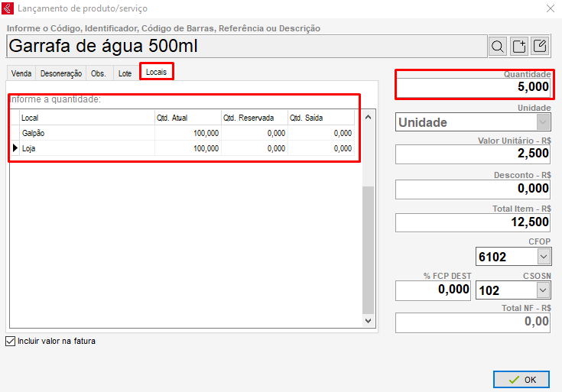This screenshot has width=562, height=392.
Task: Expand the CFOP 6102 combo box
Action: [543, 256]
